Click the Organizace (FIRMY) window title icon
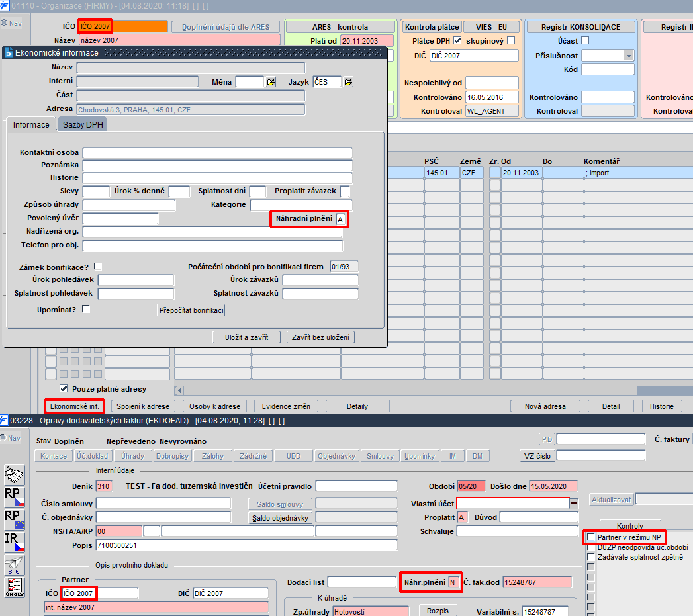Viewport: 693px width, 616px height. tap(5, 6)
